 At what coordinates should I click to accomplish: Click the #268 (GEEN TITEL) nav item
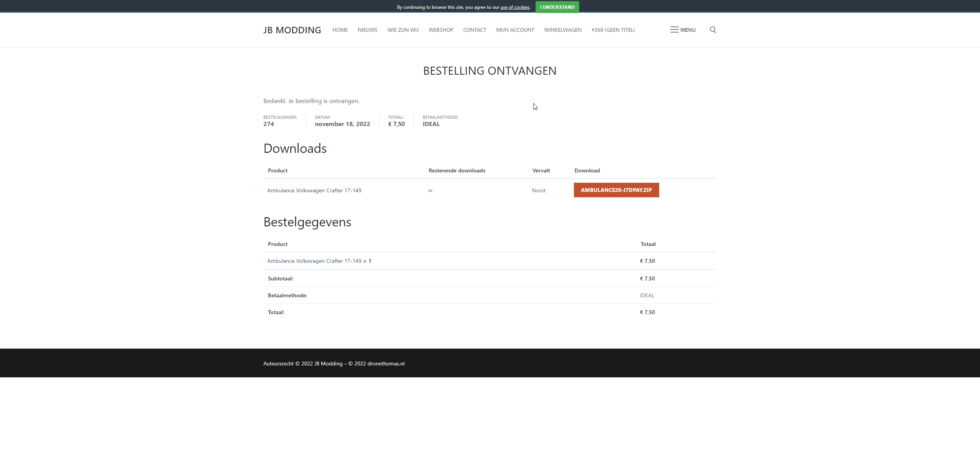[x=613, y=30]
